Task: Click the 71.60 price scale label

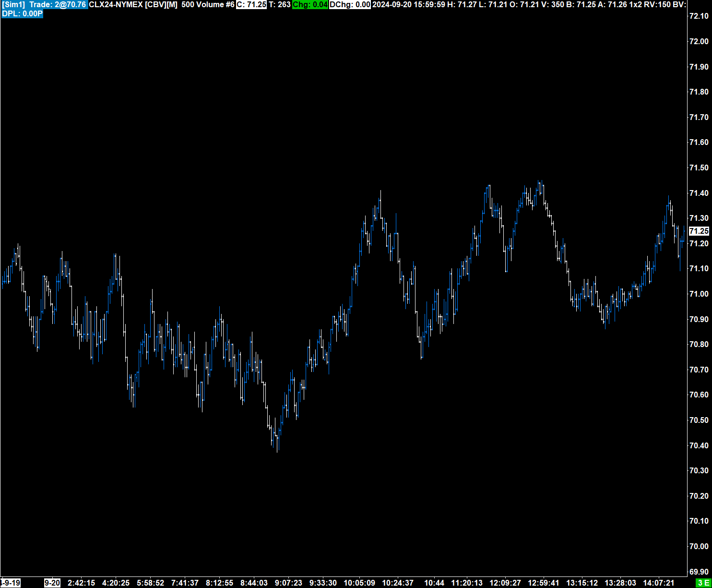Action: coord(699,142)
